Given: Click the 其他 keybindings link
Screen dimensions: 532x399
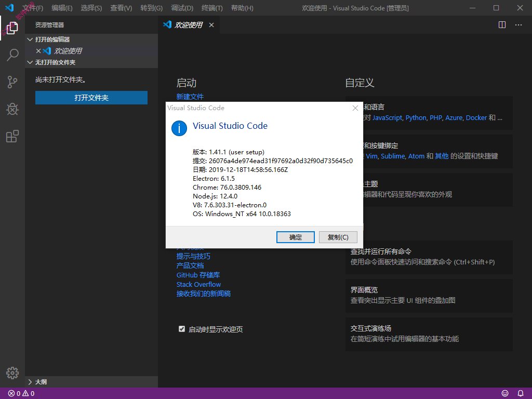Looking at the screenshot, I should click(x=442, y=156).
